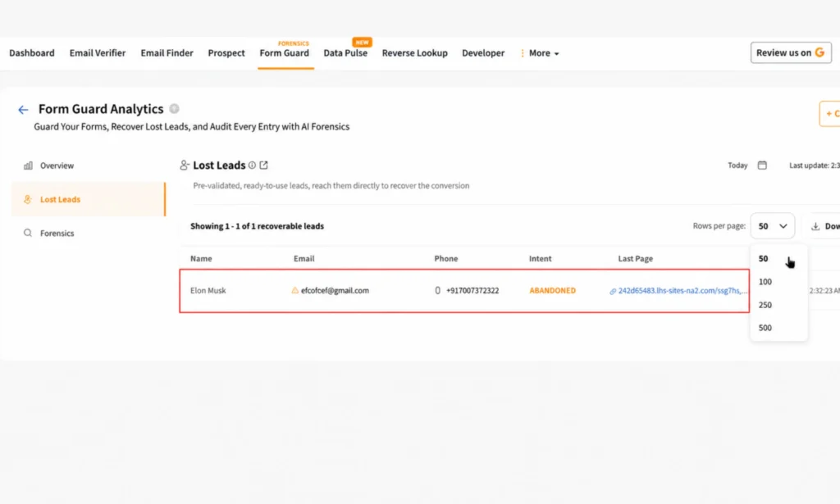Open the Email Finder tab
Image resolution: width=840 pixels, height=504 pixels.
pos(167,53)
